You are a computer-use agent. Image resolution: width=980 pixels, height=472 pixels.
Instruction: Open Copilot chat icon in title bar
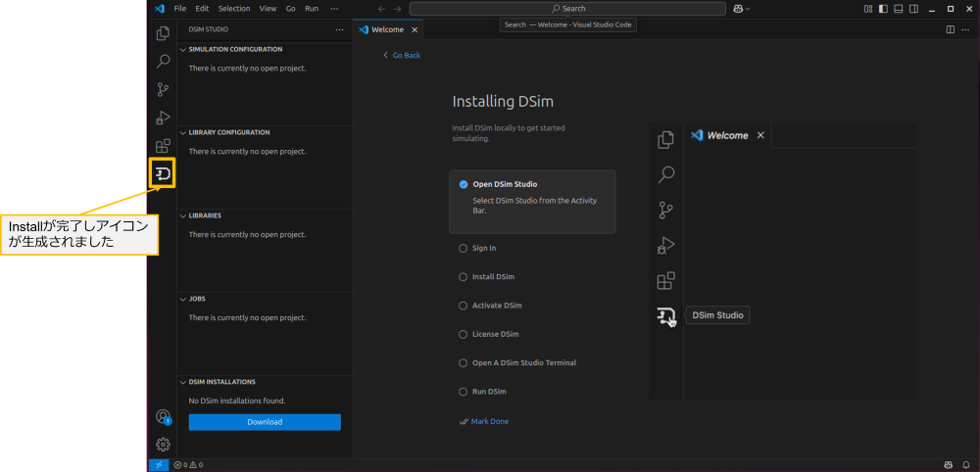click(x=738, y=9)
